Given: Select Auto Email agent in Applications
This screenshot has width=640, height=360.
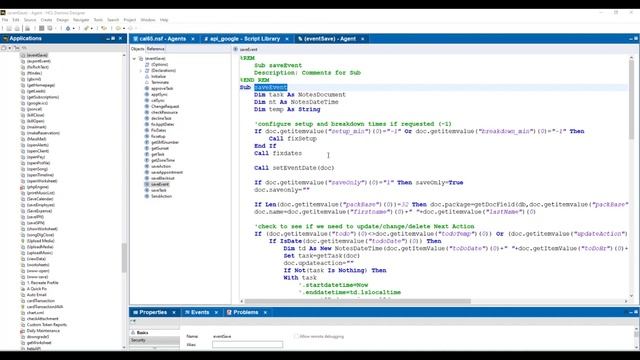Looking at the screenshot, I should (x=37, y=295).
